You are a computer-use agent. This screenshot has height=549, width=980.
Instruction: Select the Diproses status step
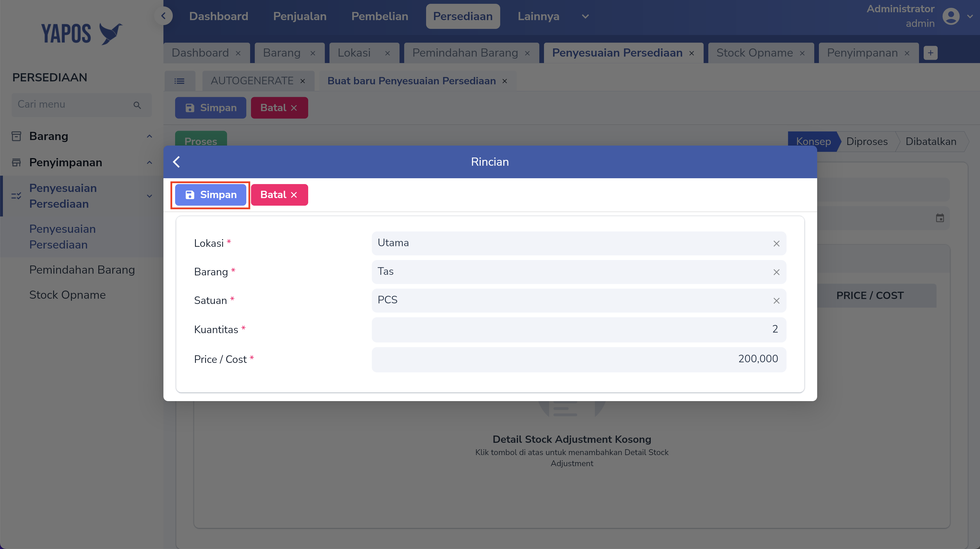(x=867, y=141)
